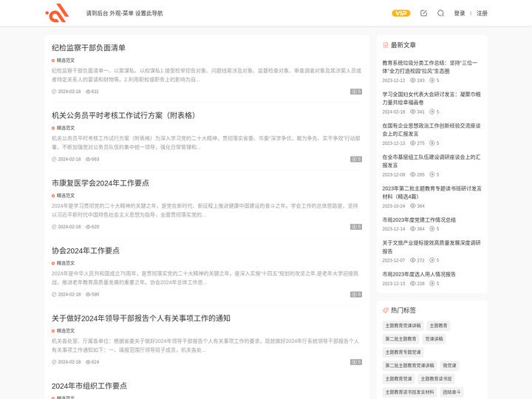Open sidebar article 市局2023年度党建工作情况总结
This screenshot has width=532, height=399.
click(x=419, y=220)
